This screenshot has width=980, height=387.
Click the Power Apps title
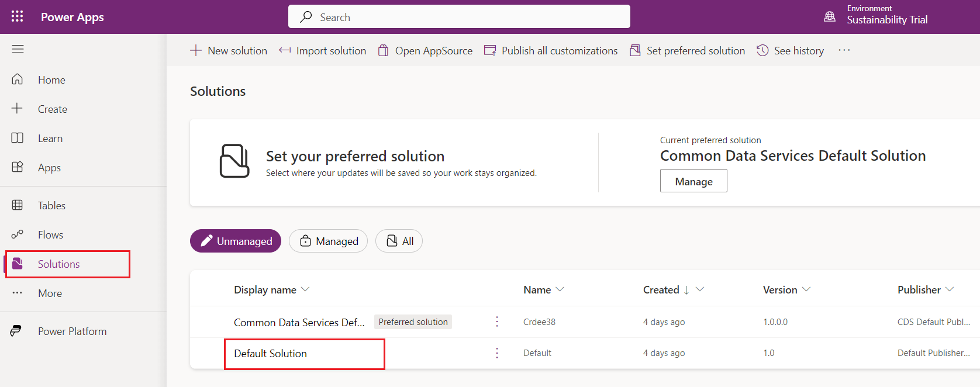(x=72, y=17)
